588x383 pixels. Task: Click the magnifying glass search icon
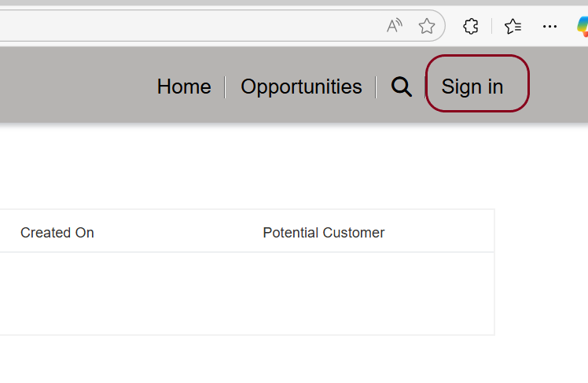(401, 87)
